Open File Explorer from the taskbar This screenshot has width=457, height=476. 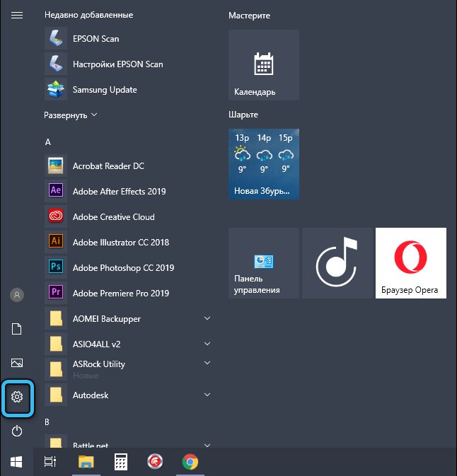pyautogui.click(x=86, y=462)
